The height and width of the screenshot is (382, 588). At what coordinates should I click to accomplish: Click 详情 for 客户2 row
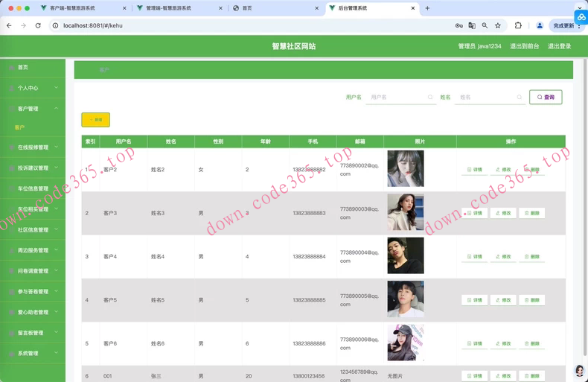[x=474, y=170]
